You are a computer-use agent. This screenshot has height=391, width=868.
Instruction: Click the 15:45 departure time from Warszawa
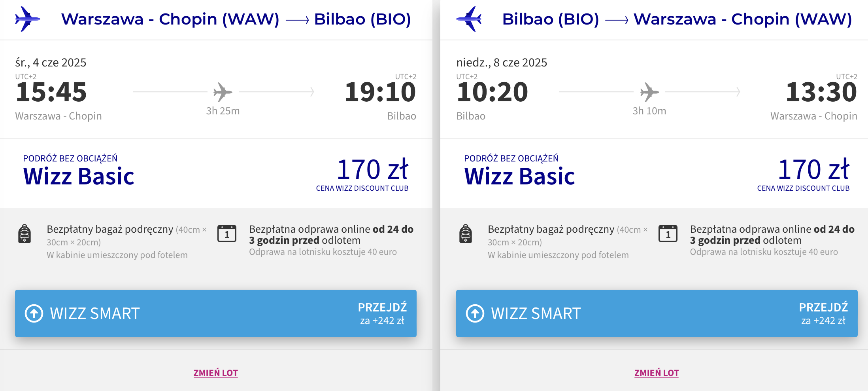pyautogui.click(x=51, y=92)
